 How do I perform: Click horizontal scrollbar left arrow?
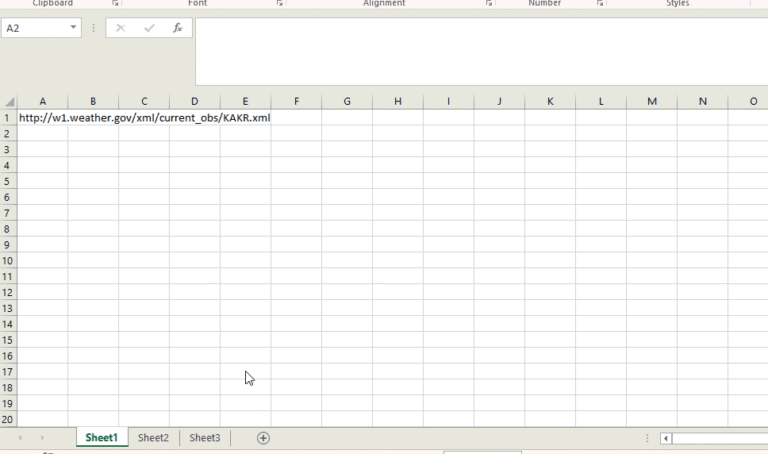tap(665, 438)
